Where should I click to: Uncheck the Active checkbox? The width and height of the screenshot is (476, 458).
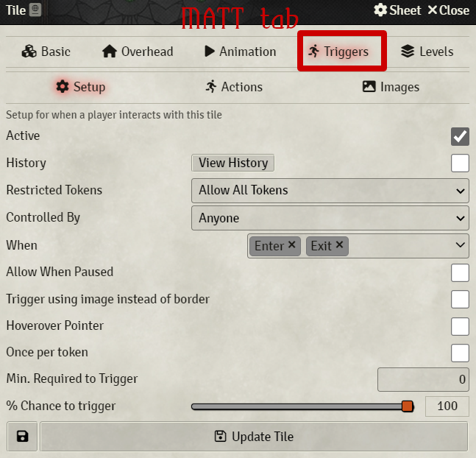tap(460, 136)
